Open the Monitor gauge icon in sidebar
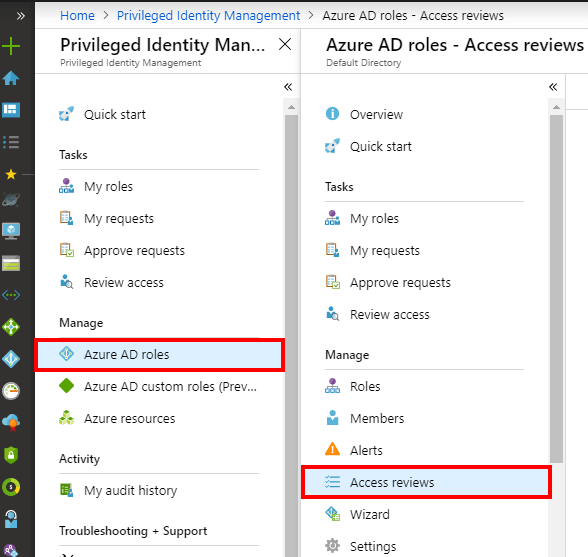588x557 pixels. tap(11, 391)
